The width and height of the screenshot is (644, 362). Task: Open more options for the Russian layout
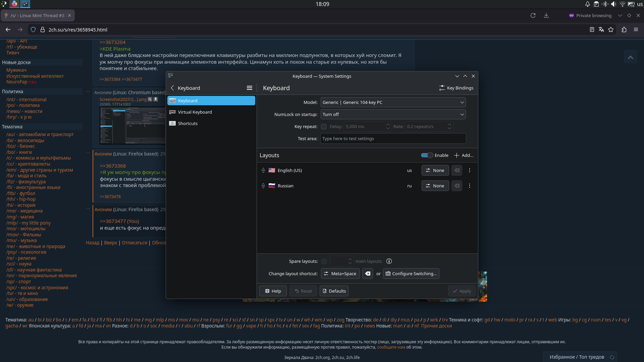(x=469, y=186)
